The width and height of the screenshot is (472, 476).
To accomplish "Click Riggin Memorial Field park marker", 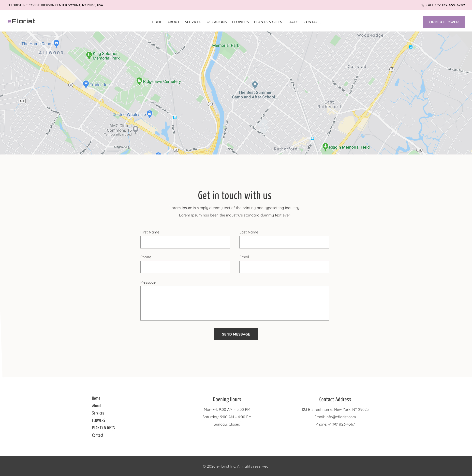I will 325,147.
